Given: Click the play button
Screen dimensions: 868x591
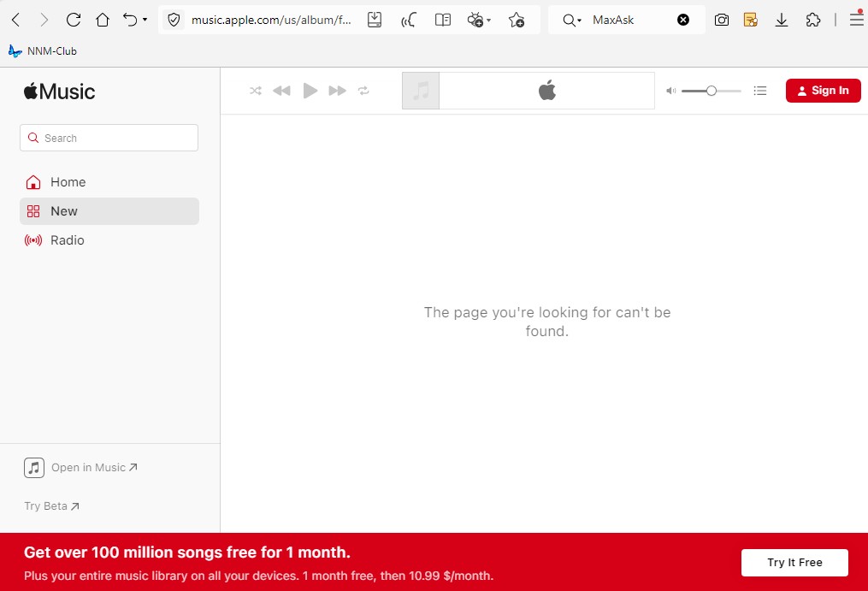Looking at the screenshot, I should [x=310, y=91].
